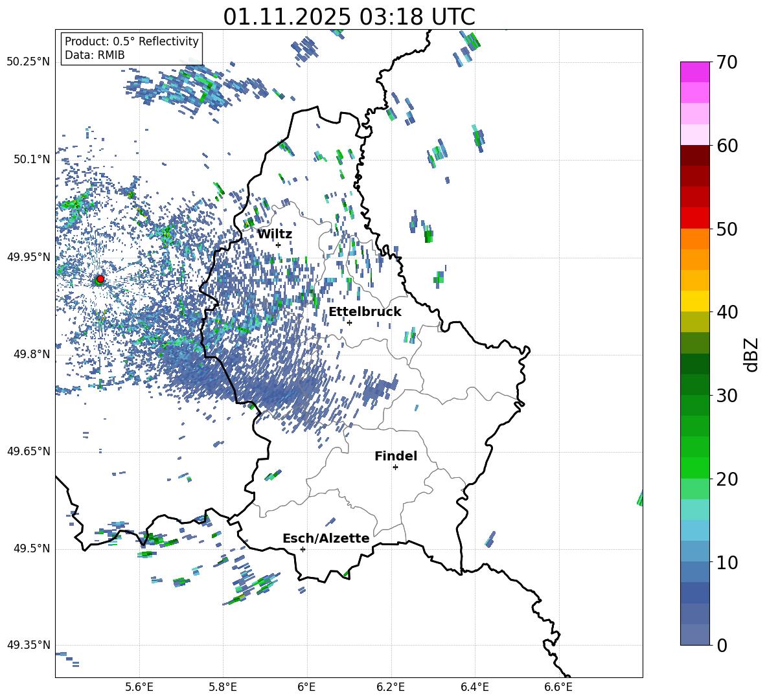
Task: Click the colorbar tick label 70
Action: tap(727, 63)
